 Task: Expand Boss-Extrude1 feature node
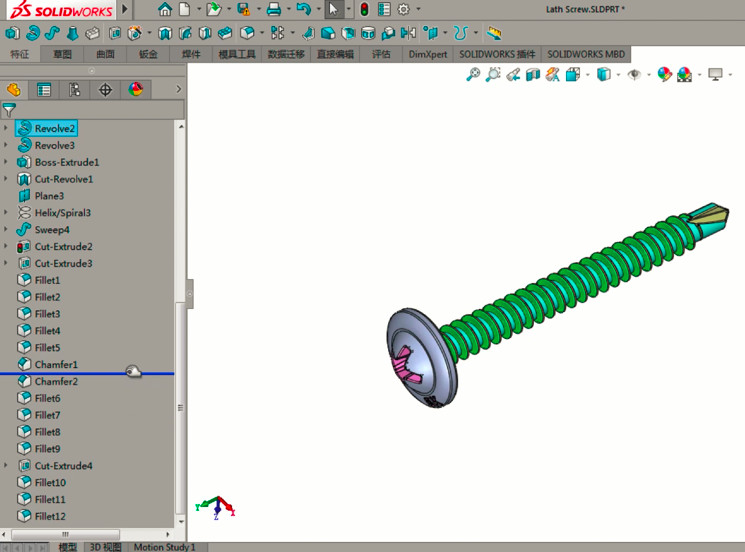(6, 162)
